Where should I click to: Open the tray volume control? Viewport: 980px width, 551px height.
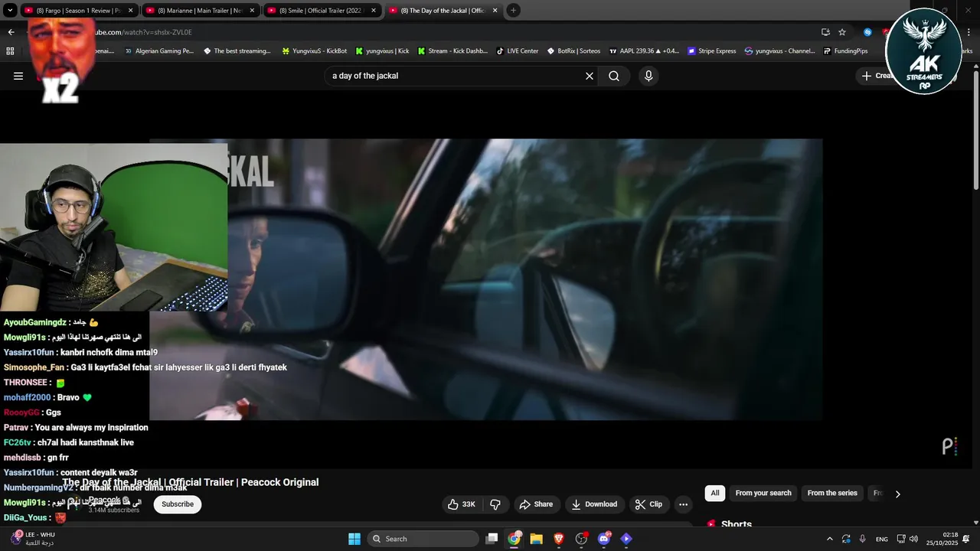tap(913, 539)
